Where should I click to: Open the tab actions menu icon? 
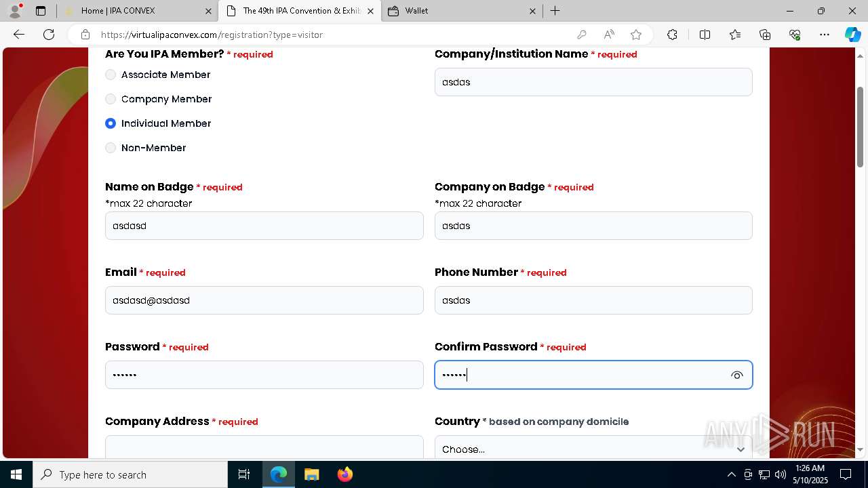[41, 11]
